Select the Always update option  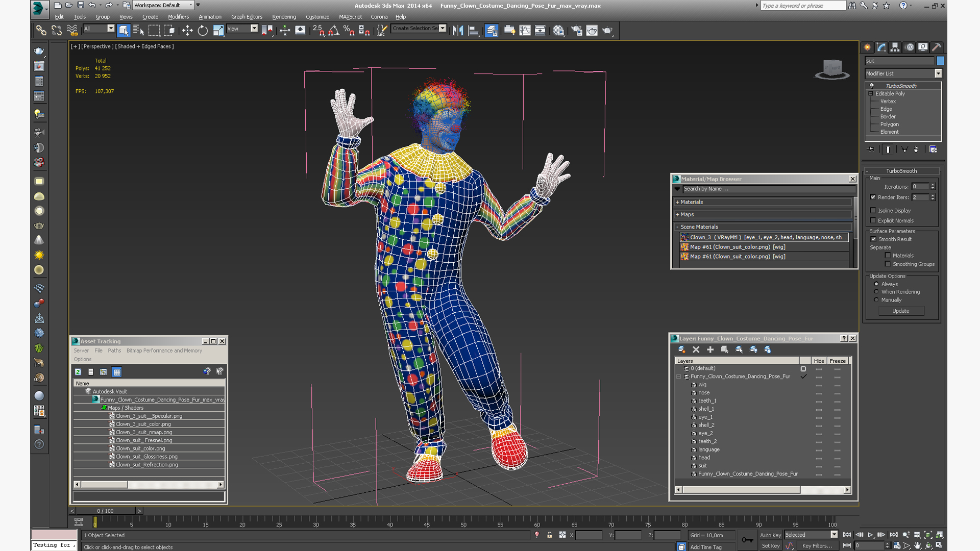pyautogui.click(x=876, y=284)
